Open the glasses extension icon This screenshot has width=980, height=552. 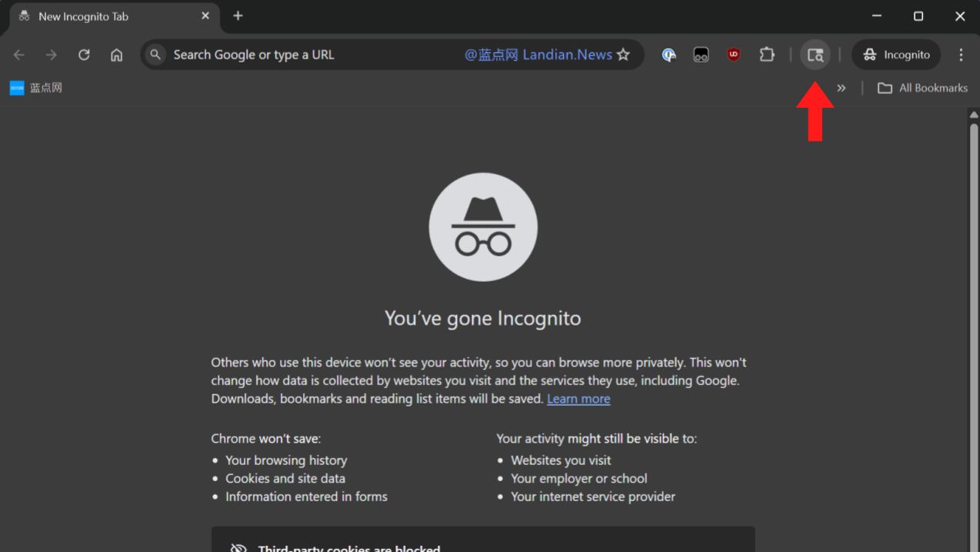701,55
